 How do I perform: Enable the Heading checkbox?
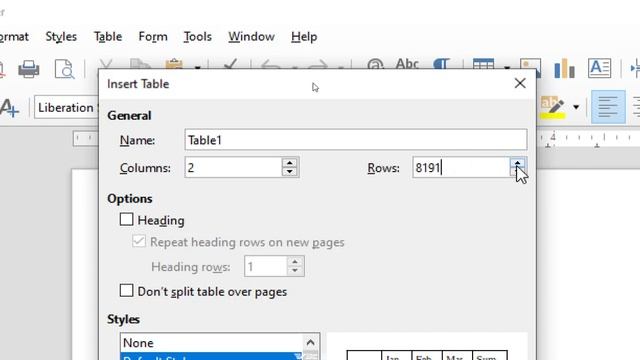click(127, 220)
